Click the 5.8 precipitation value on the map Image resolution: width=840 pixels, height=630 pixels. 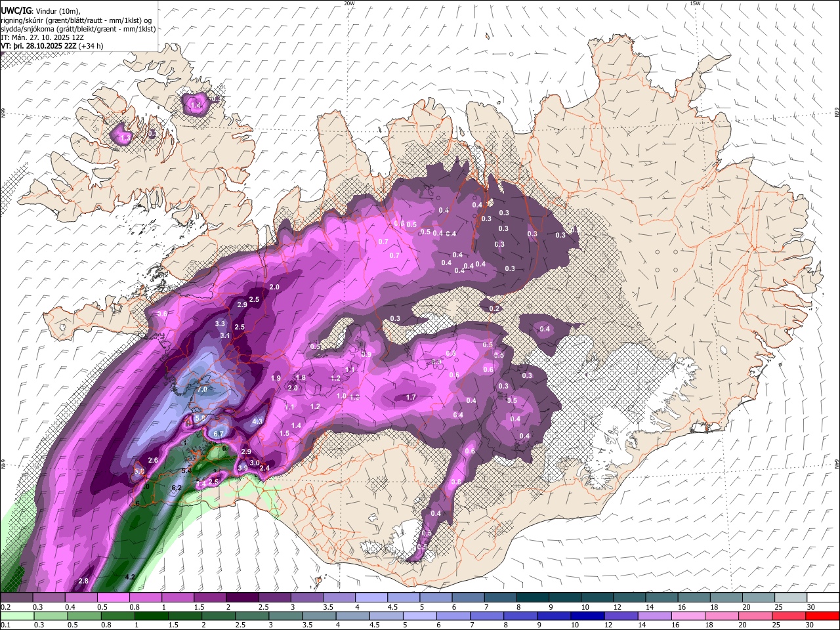(x=200, y=417)
